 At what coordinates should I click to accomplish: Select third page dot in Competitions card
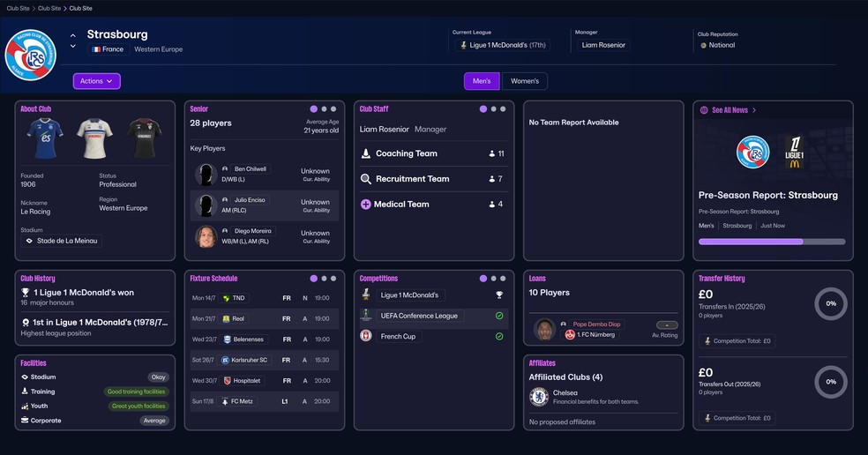503,279
